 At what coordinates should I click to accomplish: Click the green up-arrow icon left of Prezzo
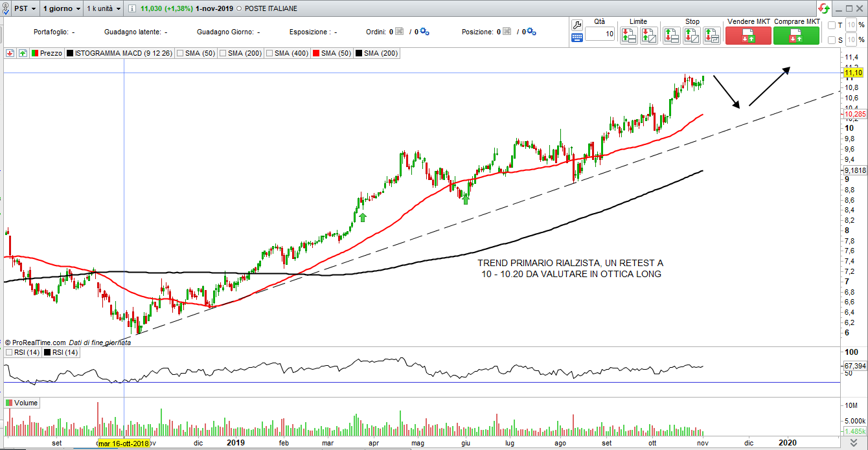pos(23,53)
